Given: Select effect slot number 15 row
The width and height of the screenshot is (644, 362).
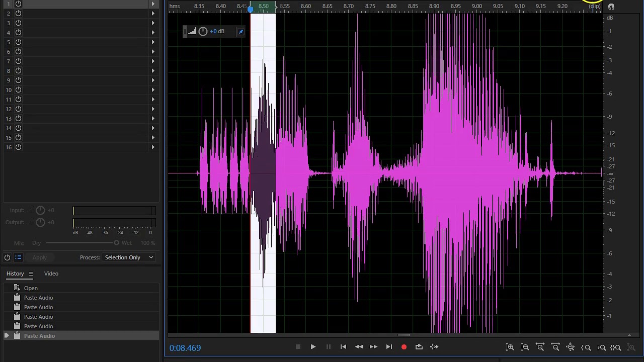Looking at the screenshot, I should click(x=80, y=137).
